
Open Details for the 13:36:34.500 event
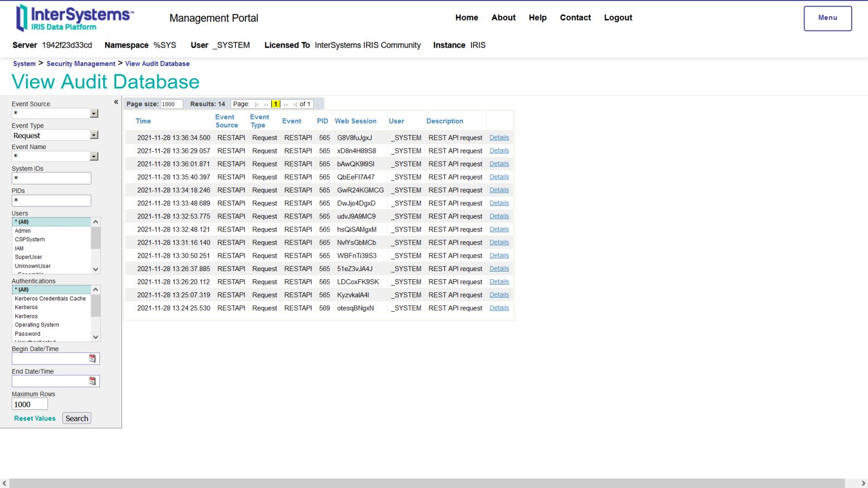coord(499,138)
